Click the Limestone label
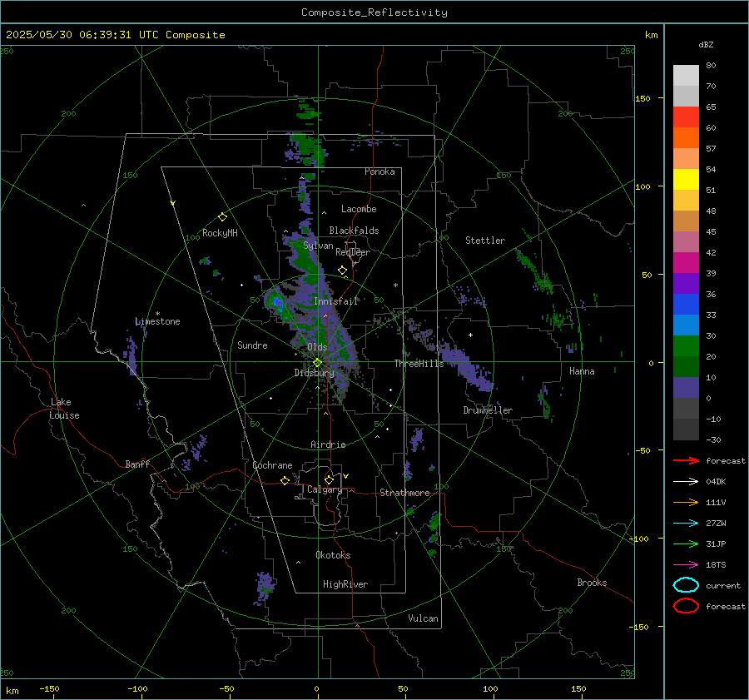The image size is (749, 700). (x=157, y=321)
